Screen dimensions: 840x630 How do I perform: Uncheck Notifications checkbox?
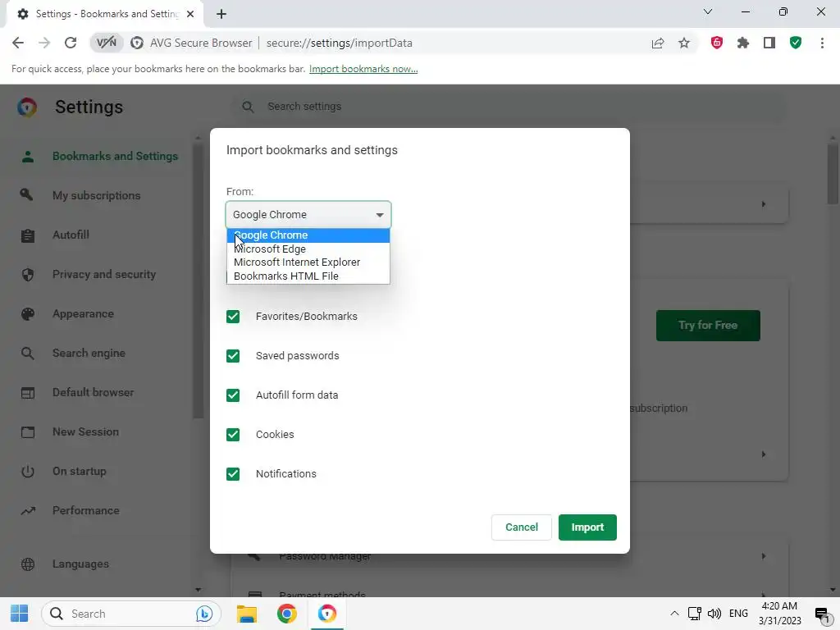point(233,474)
